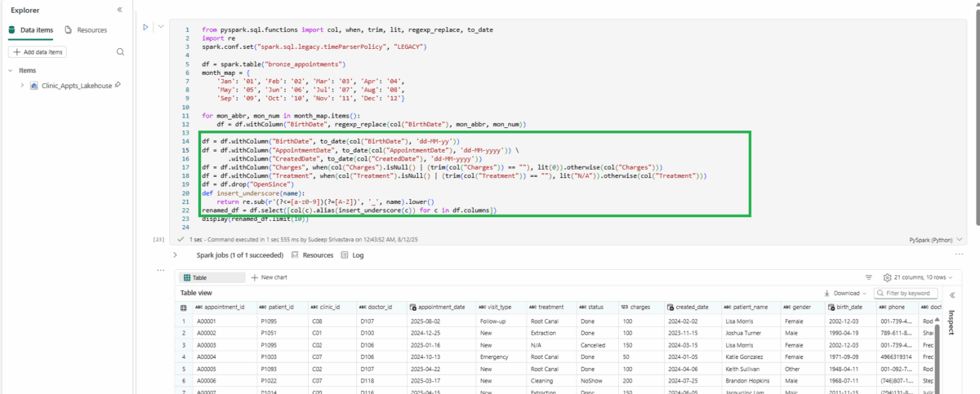
Task: Expand the Clinic_Appts_Lakehouse tree node
Action: [22, 85]
